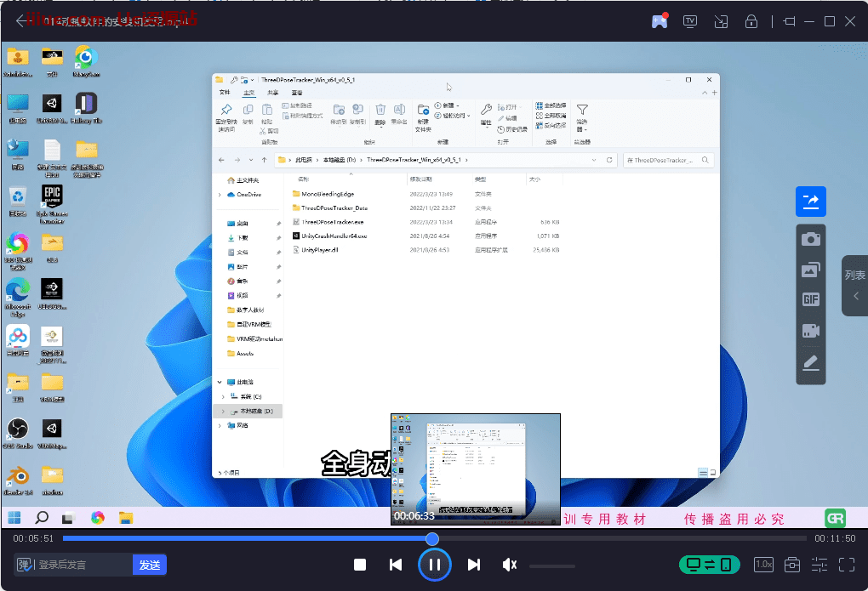Viewport: 868px width, 591px height.
Task: Toggle the lock icon in title bar
Action: click(751, 21)
